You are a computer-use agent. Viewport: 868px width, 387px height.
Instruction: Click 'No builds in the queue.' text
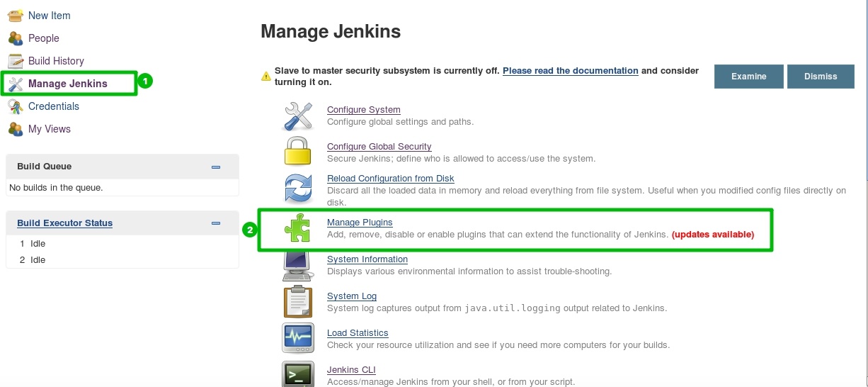coord(56,188)
